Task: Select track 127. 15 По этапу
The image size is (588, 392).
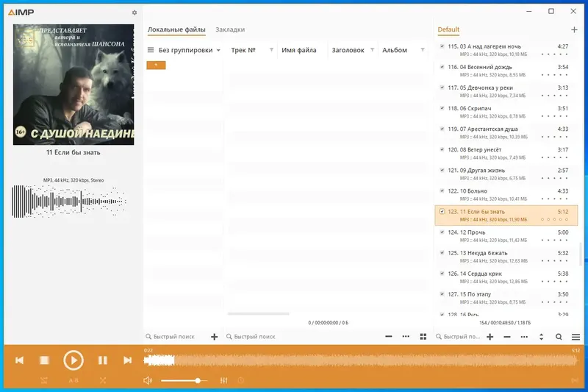Action: point(506,298)
